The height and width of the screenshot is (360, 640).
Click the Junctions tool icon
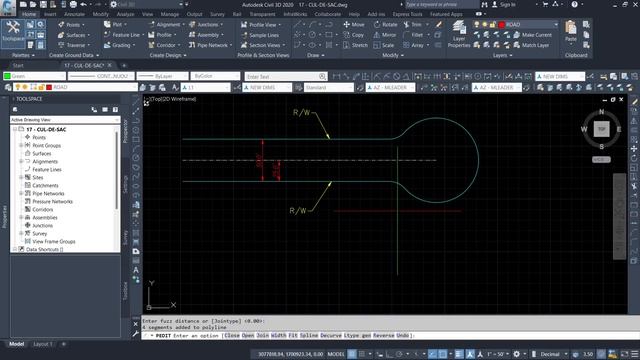coord(192,25)
